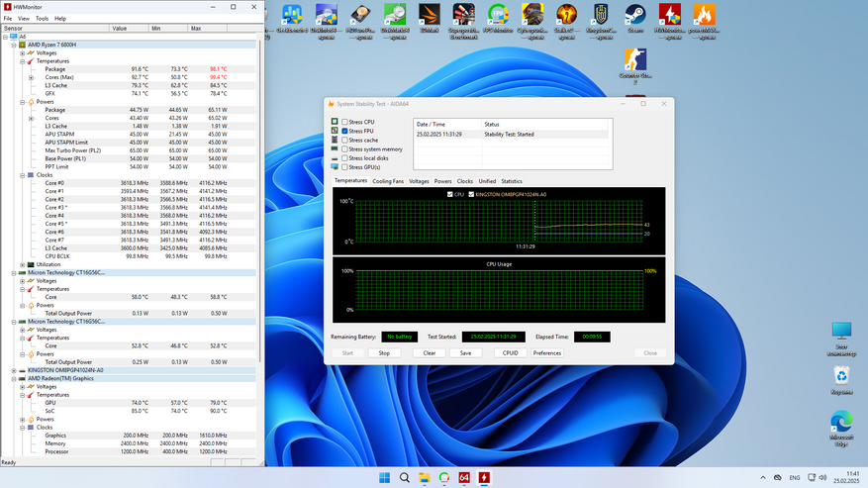
Task: Open the Steam desktop shortcut
Action: point(635,17)
